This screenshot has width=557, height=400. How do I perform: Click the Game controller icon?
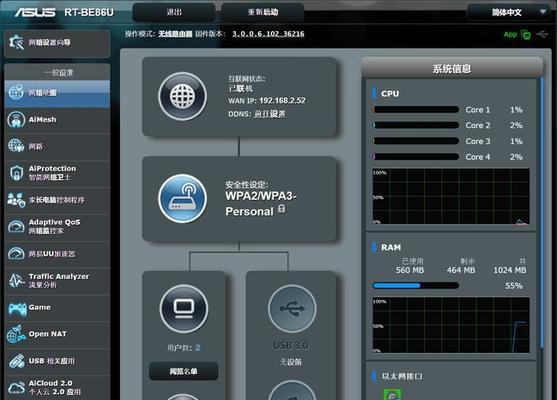(17, 308)
